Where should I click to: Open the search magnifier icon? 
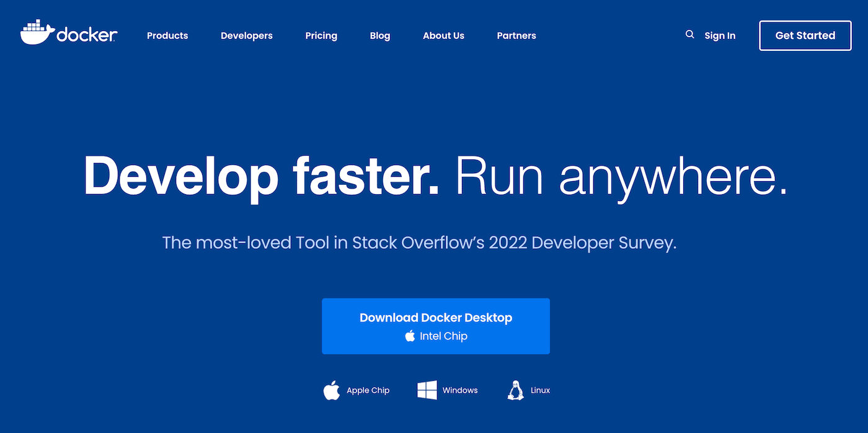click(x=689, y=35)
